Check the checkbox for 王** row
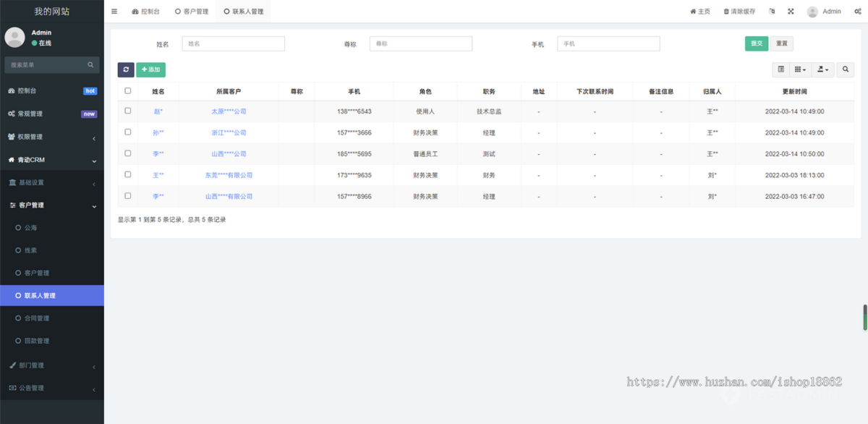Viewport: 868px width, 424px height. pyautogui.click(x=128, y=174)
